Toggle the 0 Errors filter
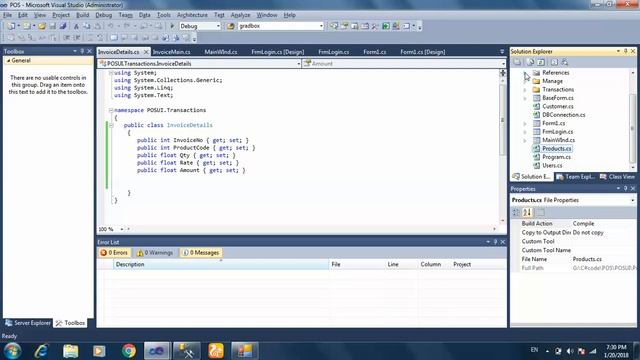 [x=115, y=253]
